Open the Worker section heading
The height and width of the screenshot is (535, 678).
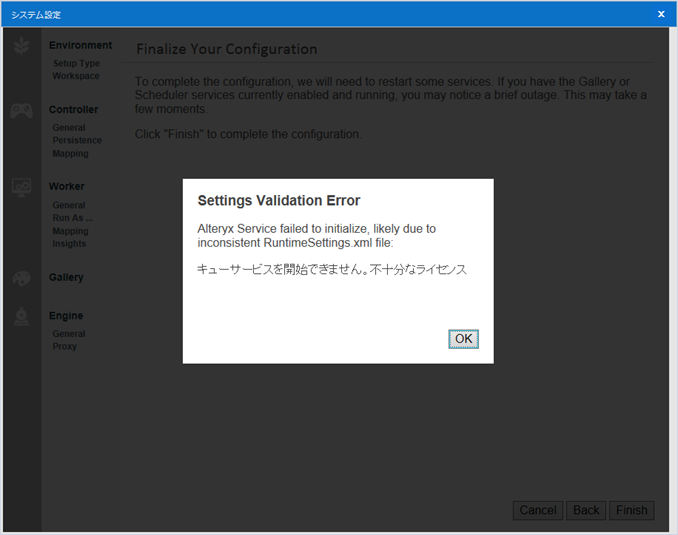(67, 186)
